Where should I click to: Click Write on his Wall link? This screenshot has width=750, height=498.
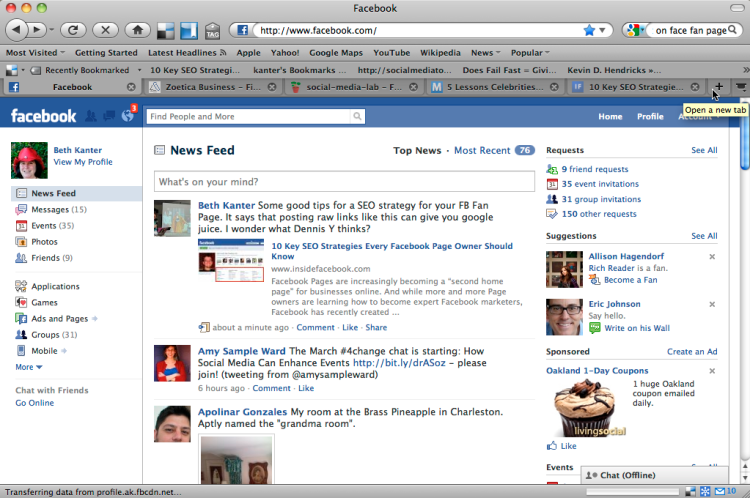[x=637, y=328]
